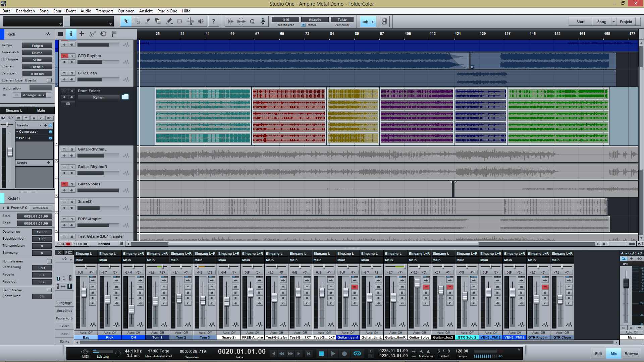Open the Ansicht menu
This screenshot has height=362, width=644.
tap(146, 11)
